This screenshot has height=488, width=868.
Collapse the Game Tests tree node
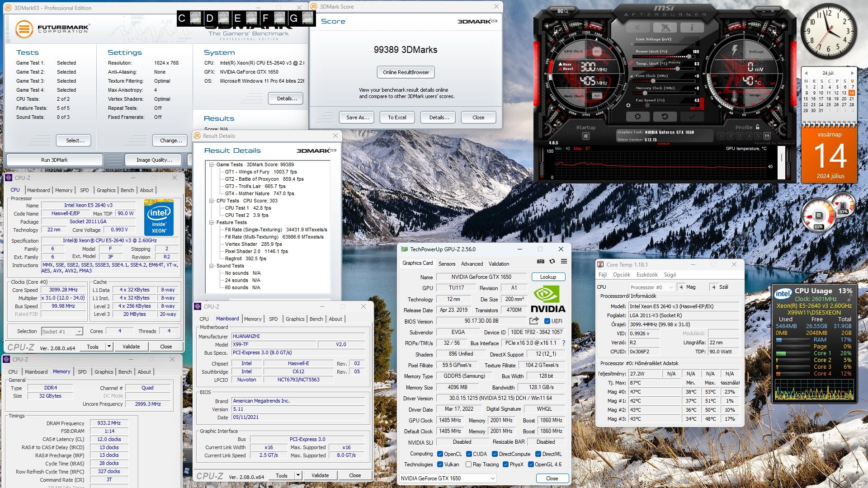[211, 164]
